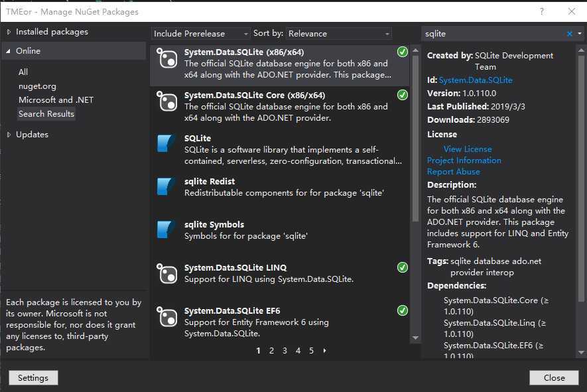This screenshot has width=587, height=392.
Task: Select the All source under Online
Action: coord(23,72)
